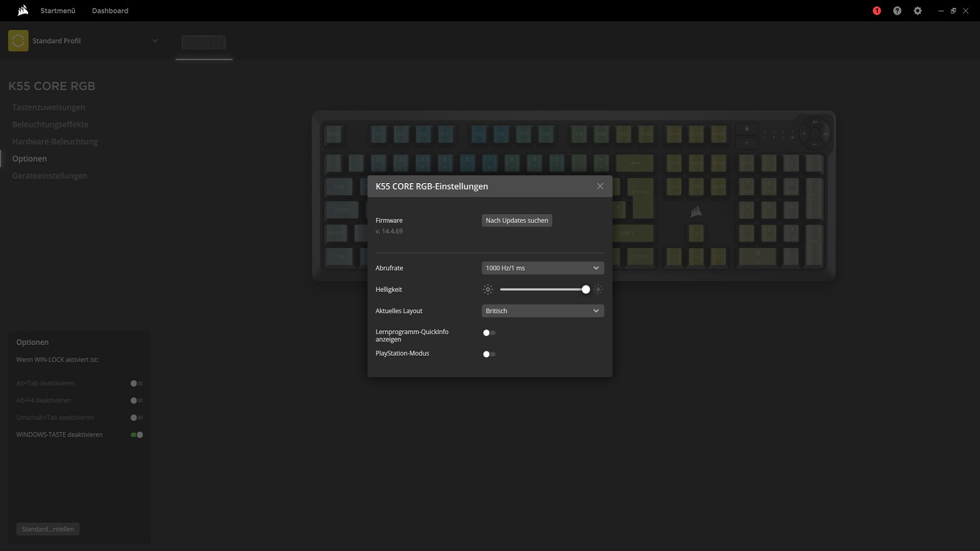This screenshot has width=980, height=551.
Task: Click the Corsair sails logo icon
Action: (22, 11)
